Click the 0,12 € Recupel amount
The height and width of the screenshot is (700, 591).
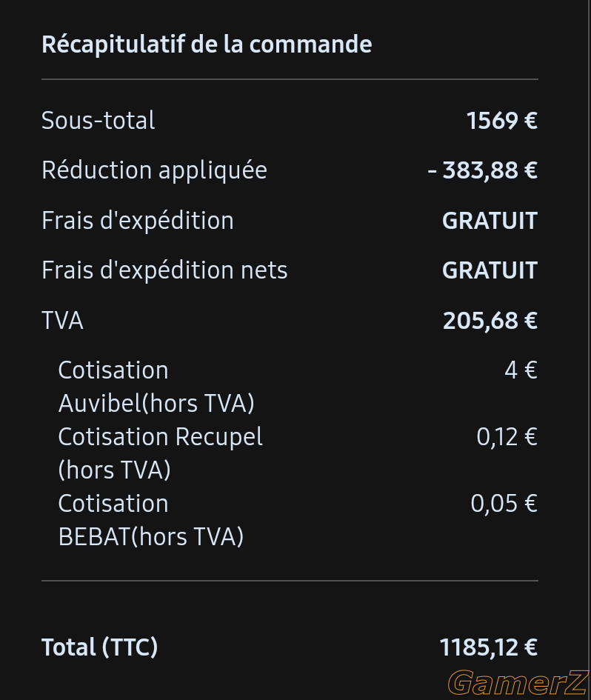coord(507,436)
